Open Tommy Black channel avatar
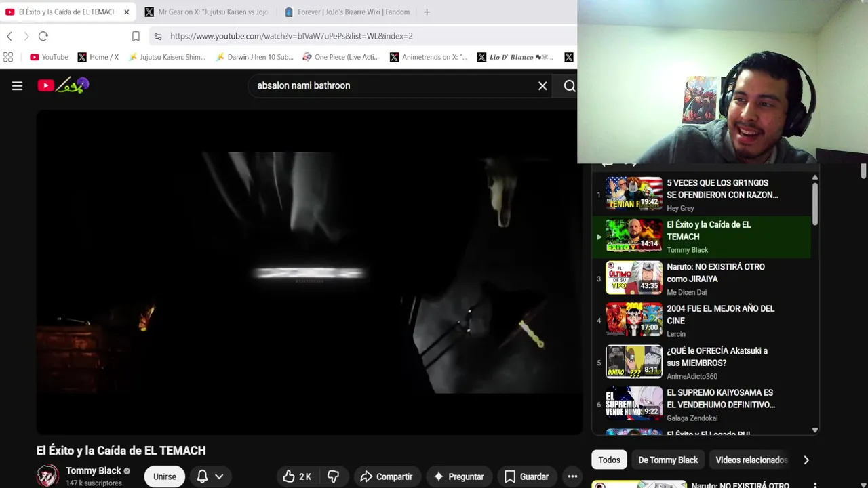The width and height of the screenshot is (868, 488). point(47,476)
